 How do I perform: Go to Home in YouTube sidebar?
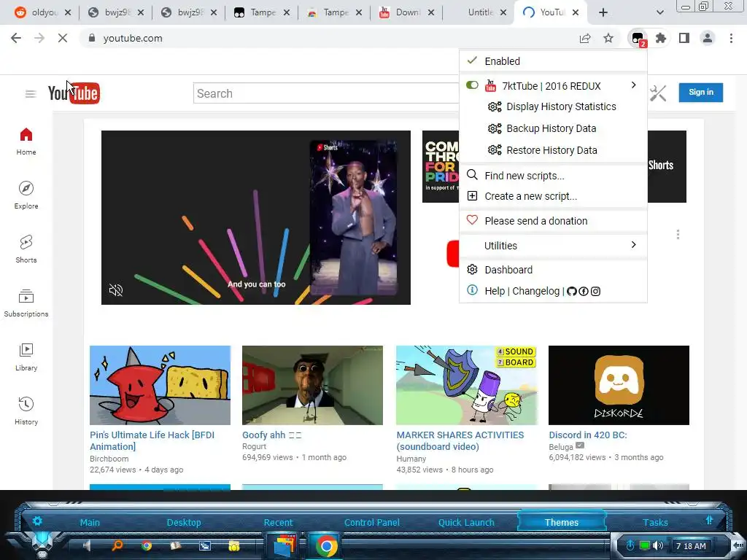[x=26, y=142]
